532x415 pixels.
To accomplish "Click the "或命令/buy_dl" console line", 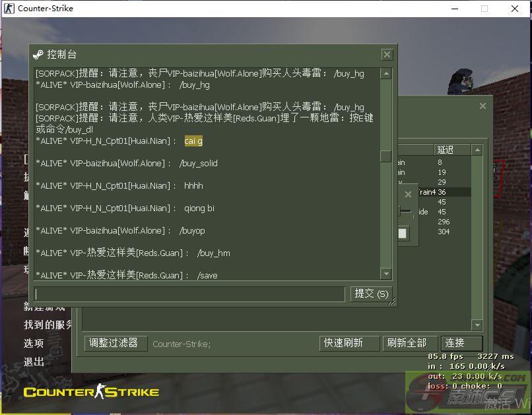I will [65, 129].
